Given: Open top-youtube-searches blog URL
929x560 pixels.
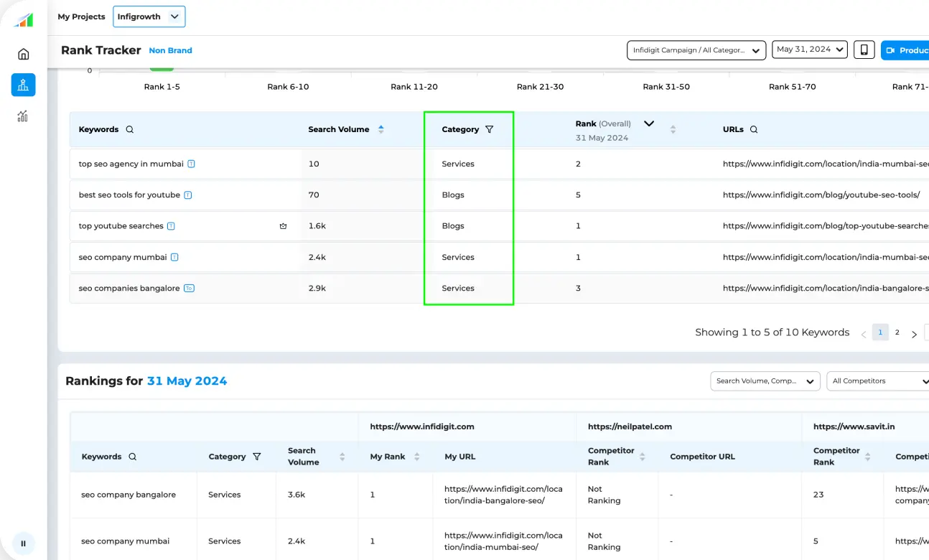Looking at the screenshot, I should tap(826, 226).
